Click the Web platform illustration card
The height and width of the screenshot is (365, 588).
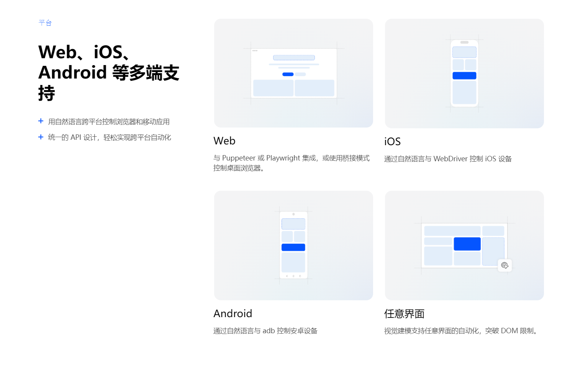(x=293, y=73)
